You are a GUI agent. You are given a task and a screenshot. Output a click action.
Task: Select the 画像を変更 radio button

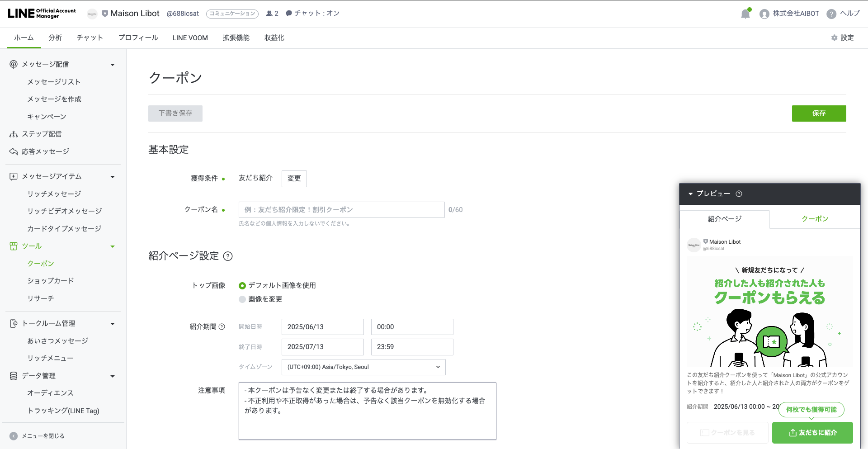point(242,299)
